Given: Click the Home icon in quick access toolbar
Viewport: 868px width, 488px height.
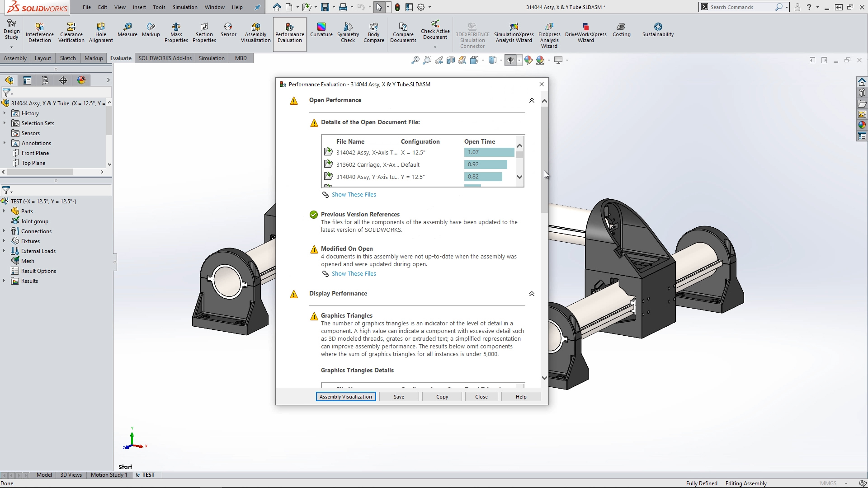Looking at the screenshot, I should (277, 7).
